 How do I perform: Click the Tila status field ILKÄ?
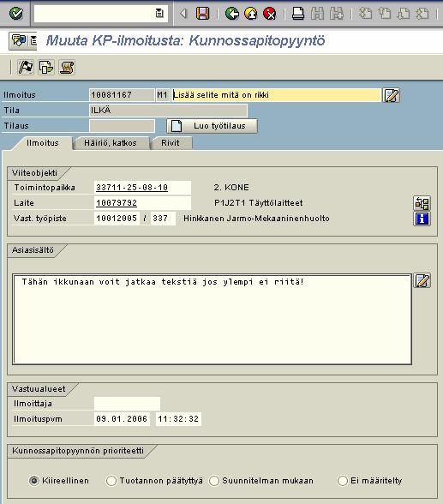[168, 111]
